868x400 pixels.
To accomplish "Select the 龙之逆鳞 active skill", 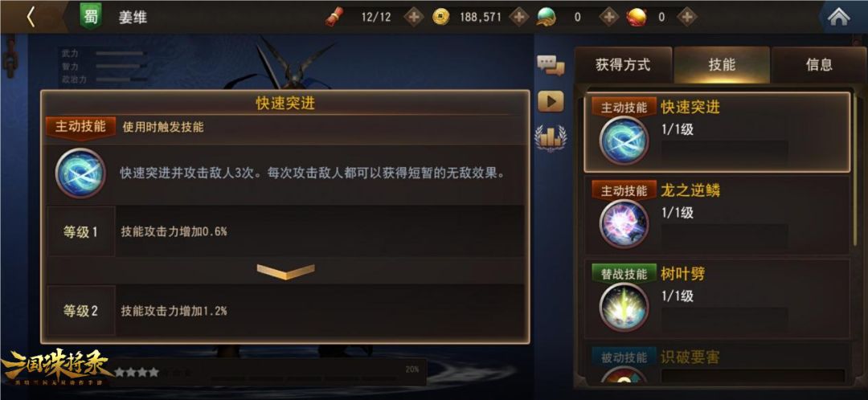I will [x=717, y=215].
